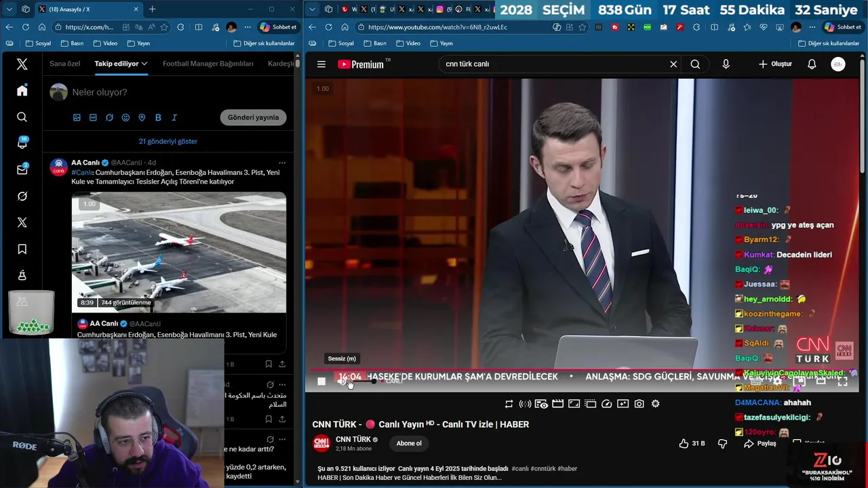The width and height of the screenshot is (868, 488).
Task: Open new tab in X browser window
Action: (x=152, y=9)
